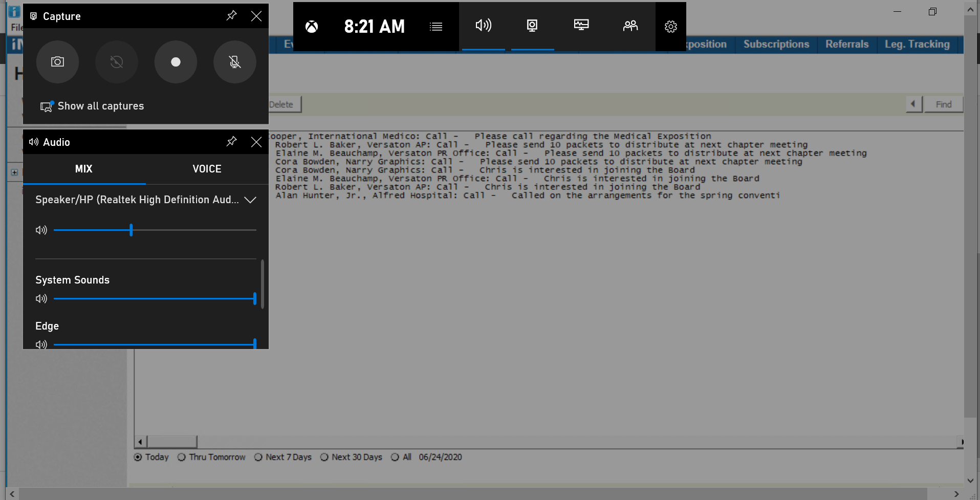Open the Xbox icon in Game Bar

(312, 27)
